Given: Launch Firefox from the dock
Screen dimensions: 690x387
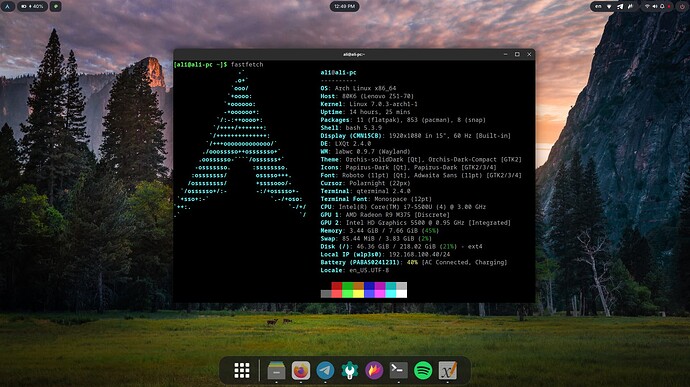Looking at the screenshot, I should point(301,370).
